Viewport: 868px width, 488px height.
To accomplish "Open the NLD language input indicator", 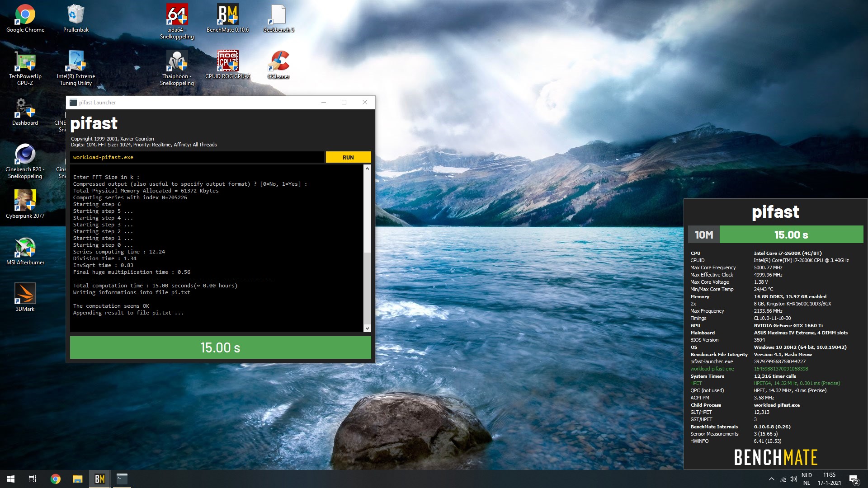I will [807, 479].
